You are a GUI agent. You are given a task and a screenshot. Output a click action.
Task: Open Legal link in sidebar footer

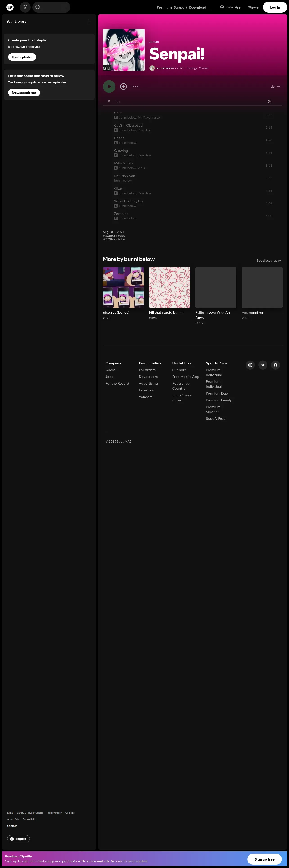coord(10,813)
